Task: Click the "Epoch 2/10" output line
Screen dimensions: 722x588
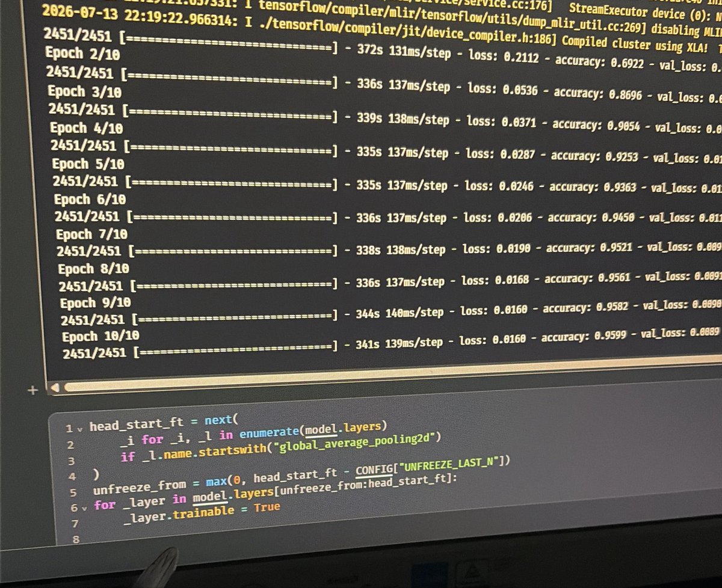Action: [82, 54]
